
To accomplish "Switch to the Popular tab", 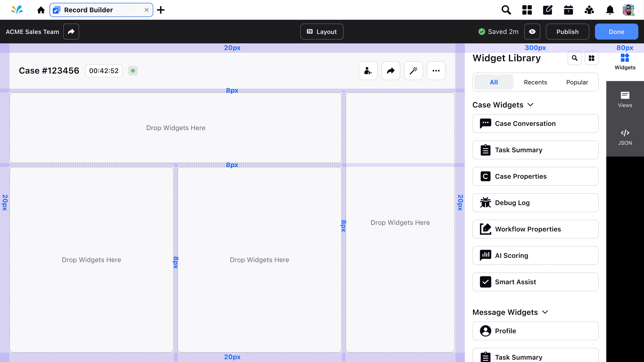I will click(577, 82).
